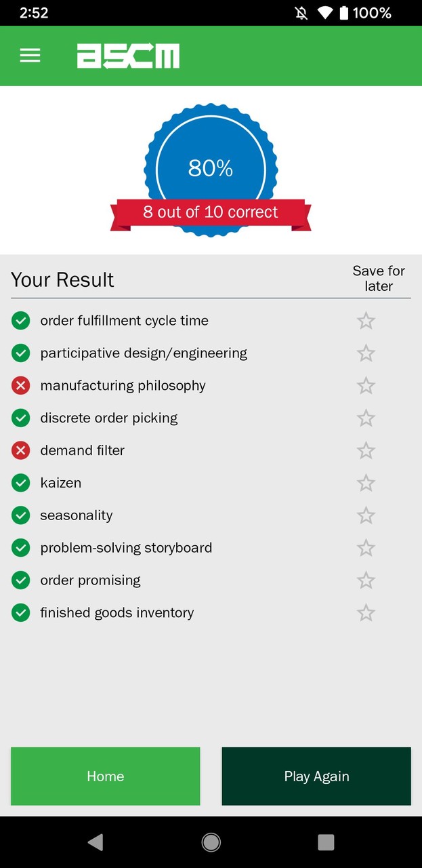Star the kaizen term for later review

(366, 483)
